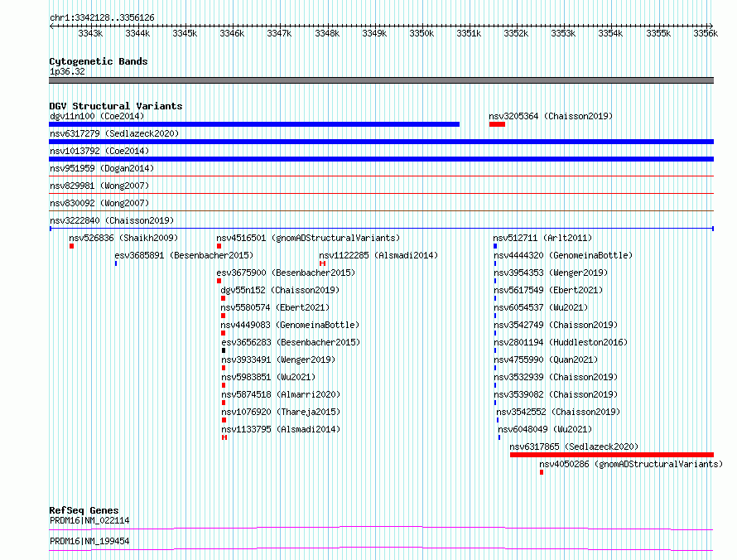Click red marker under dgv55n152 (Chaisson2019)
The height and width of the screenshot is (560, 737).
click(x=224, y=298)
